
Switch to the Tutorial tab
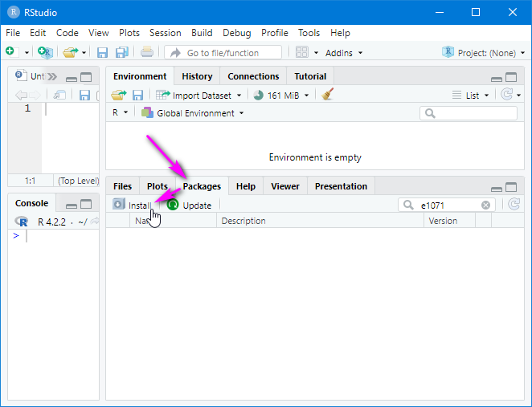tap(310, 76)
